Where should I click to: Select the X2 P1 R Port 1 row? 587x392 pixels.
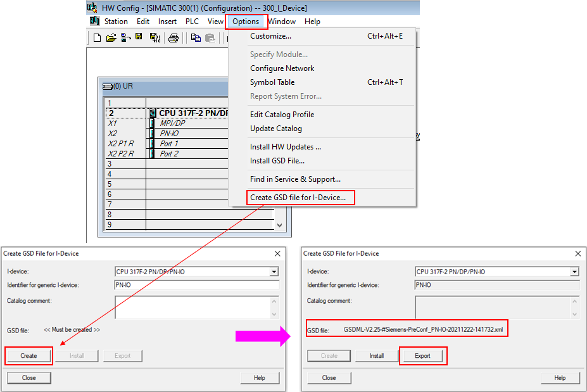(167, 143)
